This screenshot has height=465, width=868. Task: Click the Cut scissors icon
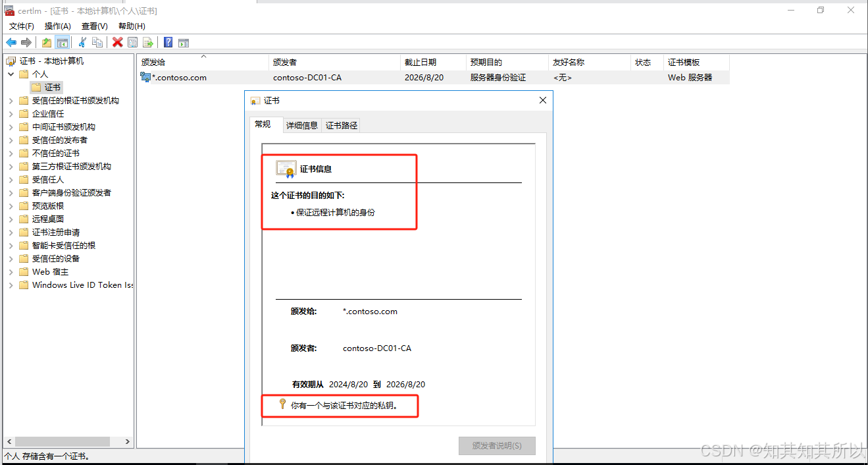point(82,43)
